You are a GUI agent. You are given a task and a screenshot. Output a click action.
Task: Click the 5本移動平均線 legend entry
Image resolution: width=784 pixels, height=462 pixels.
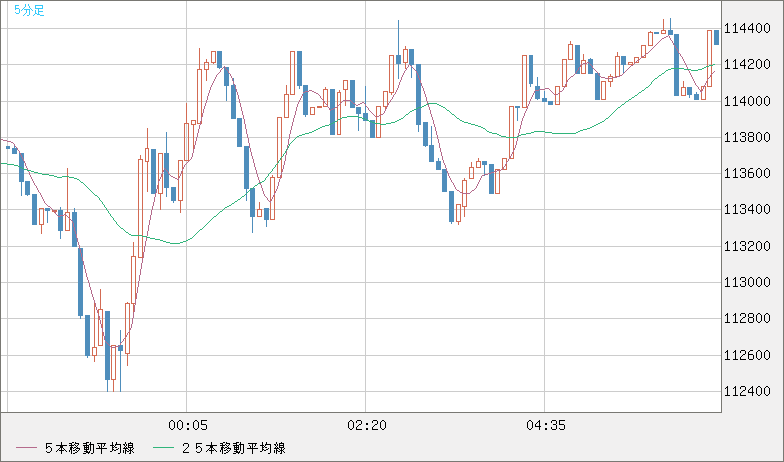tap(76, 448)
